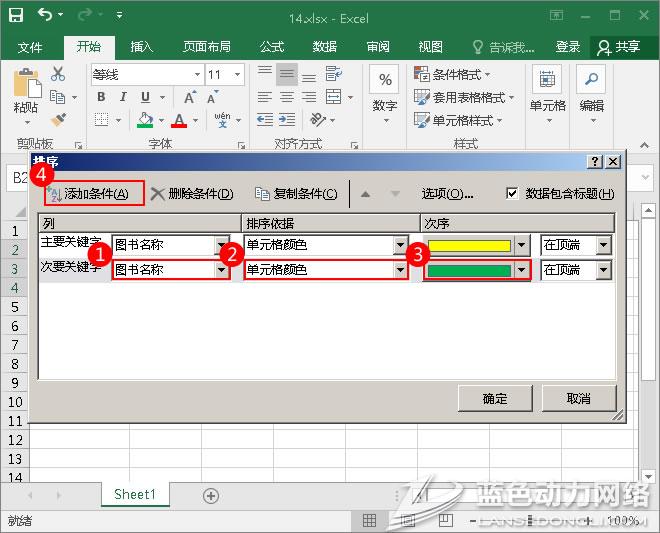Click 添加条件 in the sort dialog
This screenshot has width=660, height=533.
pos(95,194)
